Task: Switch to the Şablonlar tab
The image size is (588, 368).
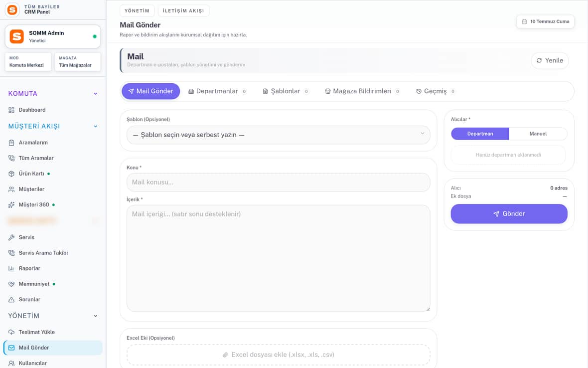Action: pos(286,91)
